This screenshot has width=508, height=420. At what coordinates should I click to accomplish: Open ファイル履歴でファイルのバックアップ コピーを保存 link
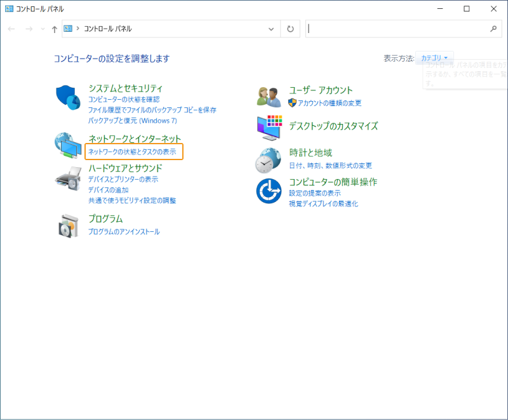pos(152,110)
